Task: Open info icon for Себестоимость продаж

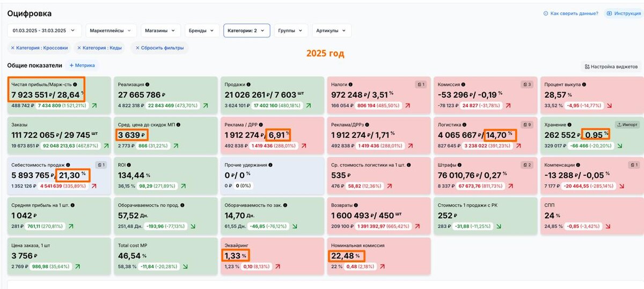Action: [x=68, y=165]
